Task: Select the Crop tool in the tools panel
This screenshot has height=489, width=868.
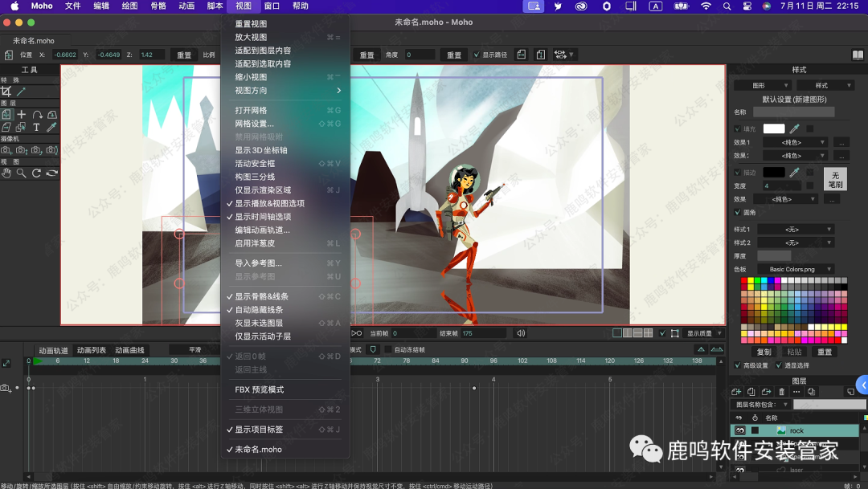Action: (x=6, y=92)
